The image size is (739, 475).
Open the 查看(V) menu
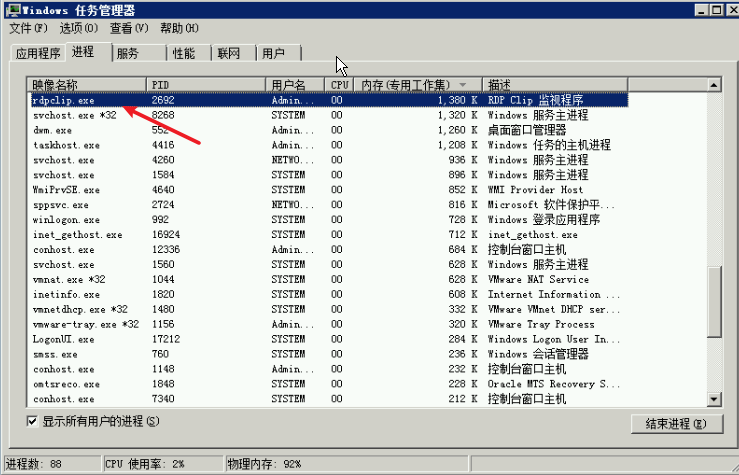click(x=129, y=28)
